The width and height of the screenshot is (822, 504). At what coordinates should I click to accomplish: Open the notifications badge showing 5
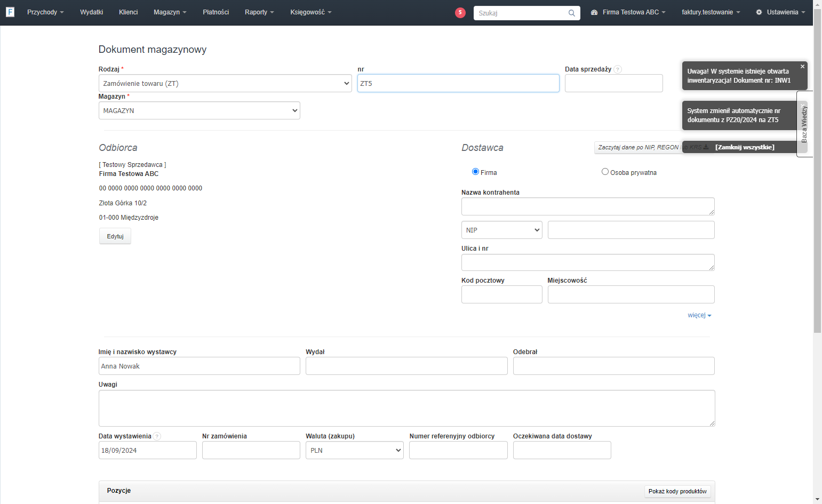(x=460, y=13)
